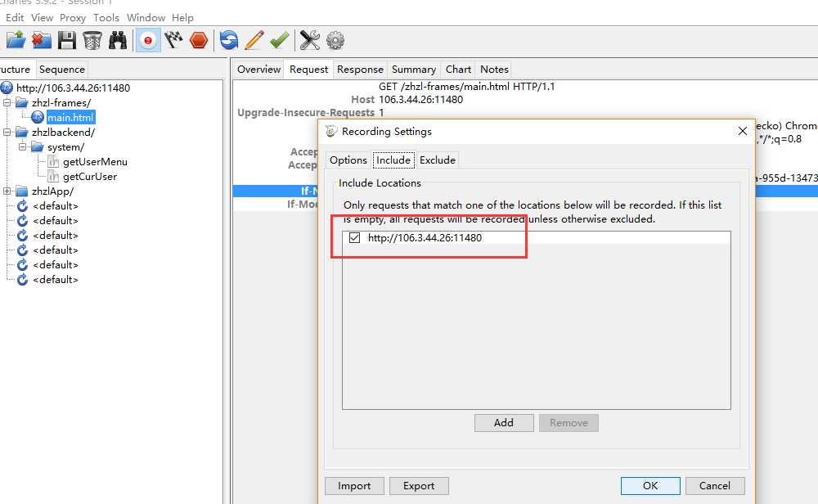Select zhzlbackend/ folder in tree

(63, 132)
